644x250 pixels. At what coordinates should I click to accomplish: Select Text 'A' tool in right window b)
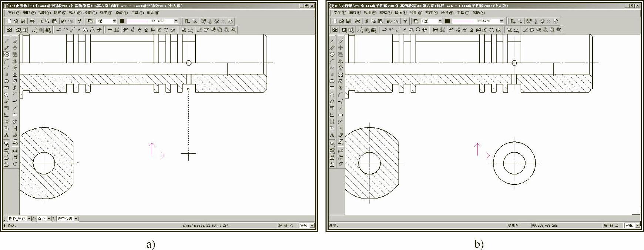pyautogui.click(x=332, y=135)
